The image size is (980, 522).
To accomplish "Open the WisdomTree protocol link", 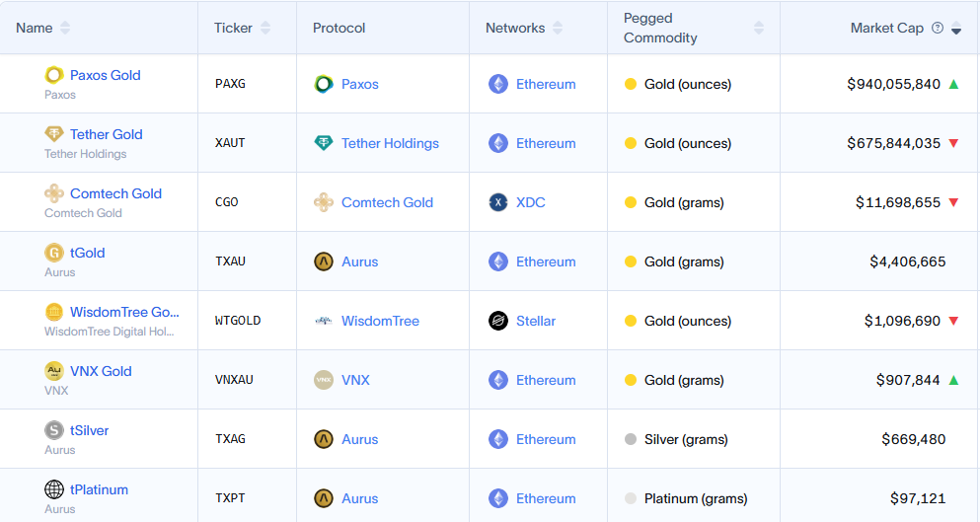I will pos(380,321).
